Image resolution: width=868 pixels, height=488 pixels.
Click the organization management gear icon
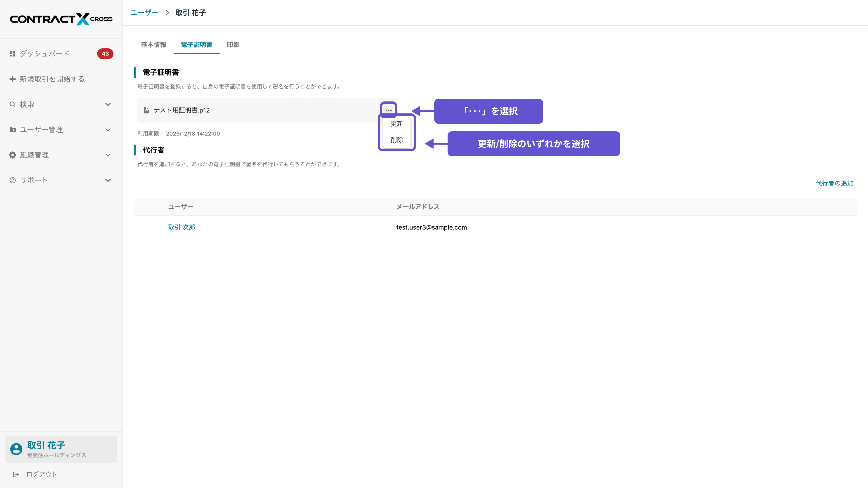(12, 155)
